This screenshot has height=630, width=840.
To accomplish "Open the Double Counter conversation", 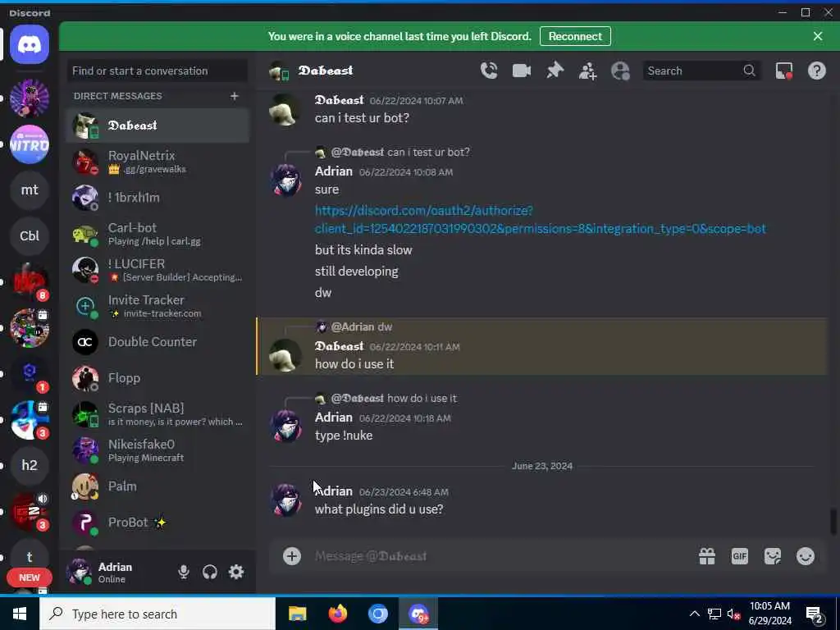I will point(157,342).
